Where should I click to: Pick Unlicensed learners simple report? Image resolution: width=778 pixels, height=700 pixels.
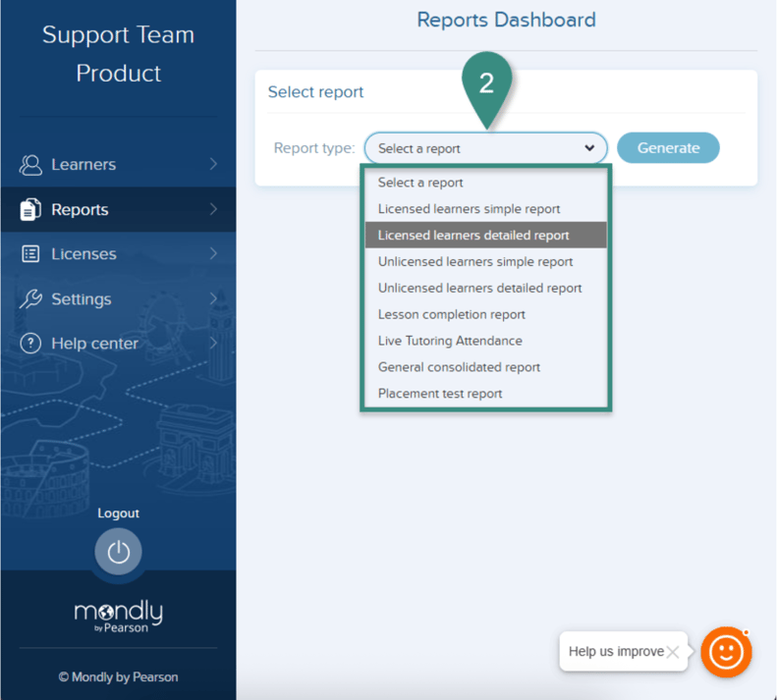tap(475, 262)
